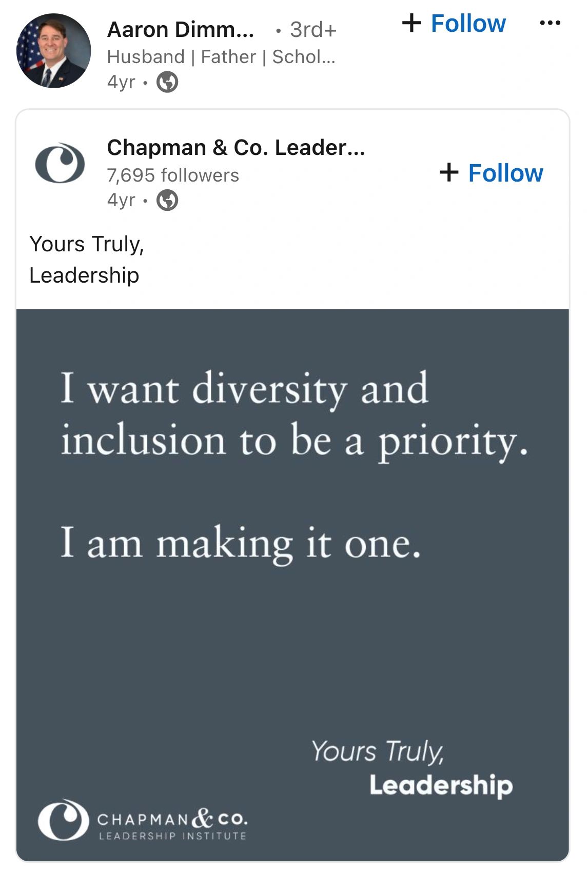Viewport: 588px width, 872px height.
Task: Open Aaron Dimm's profile name link
Action: (180, 30)
